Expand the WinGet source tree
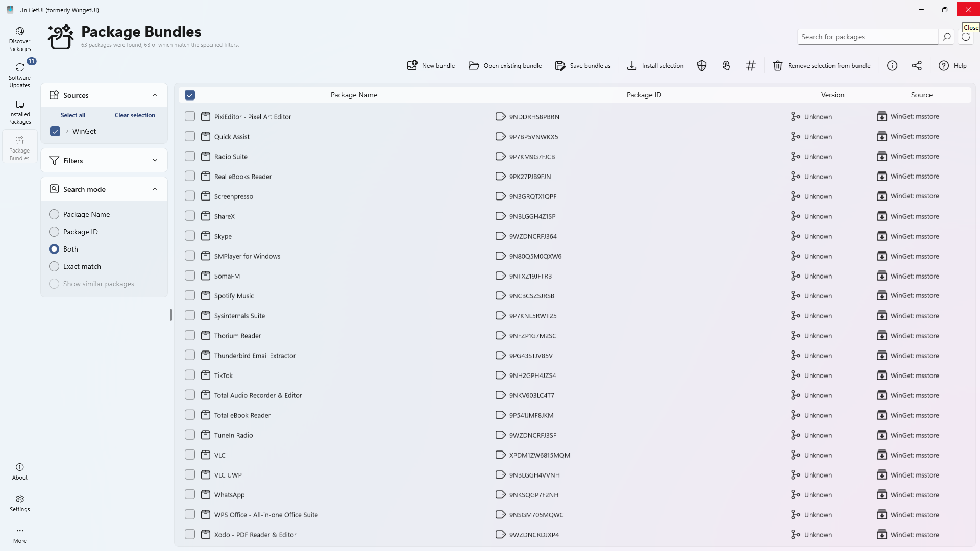Viewport: 980px width, 551px height. pos(67,131)
